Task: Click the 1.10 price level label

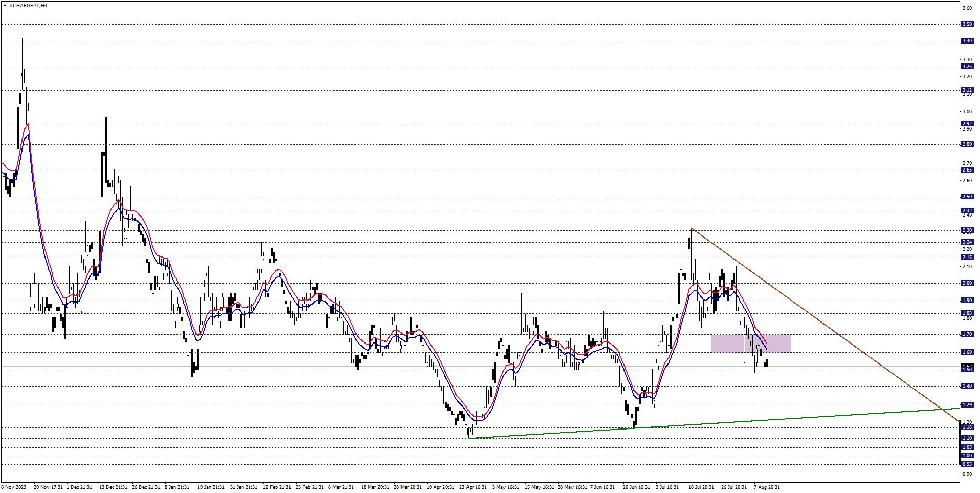Action: click(967, 438)
